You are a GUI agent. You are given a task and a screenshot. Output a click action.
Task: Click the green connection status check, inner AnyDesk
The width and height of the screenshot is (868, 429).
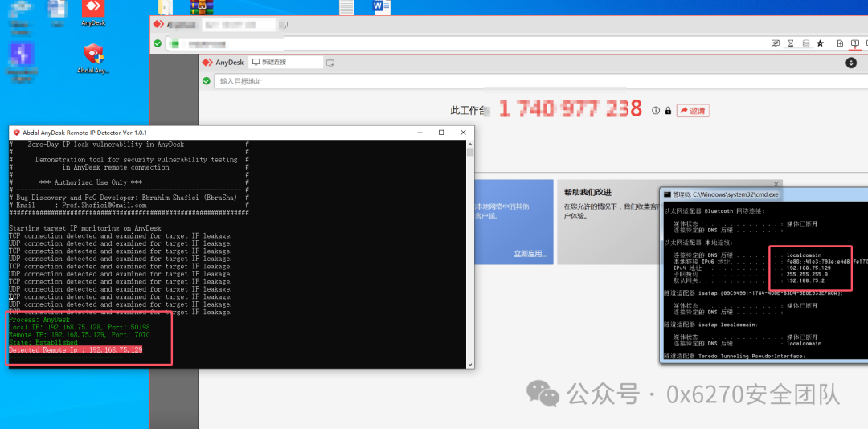click(x=207, y=81)
